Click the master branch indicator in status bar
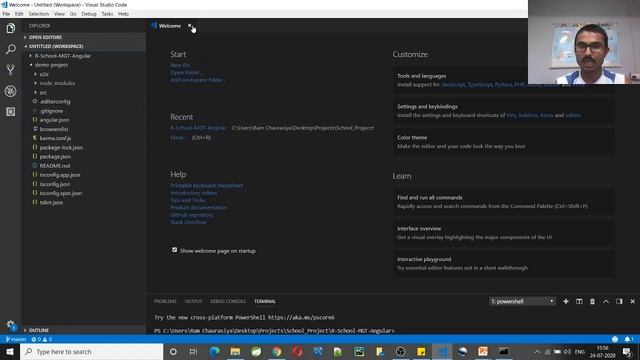 pyautogui.click(x=16, y=339)
